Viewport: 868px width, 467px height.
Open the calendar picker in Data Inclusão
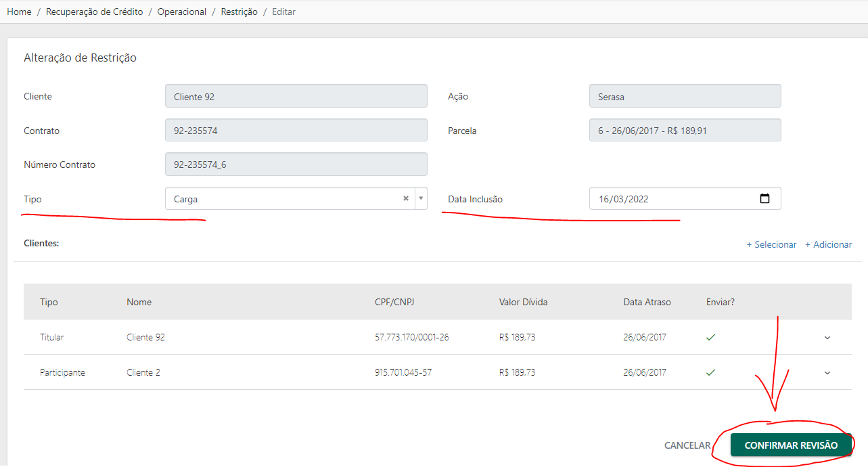tap(765, 199)
